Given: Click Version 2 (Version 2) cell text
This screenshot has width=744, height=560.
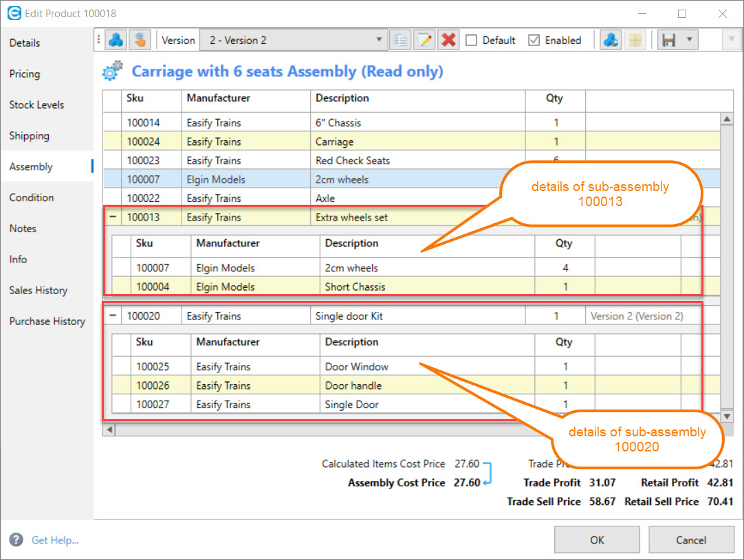Looking at the screenshot, I should [x=637, y=316].
